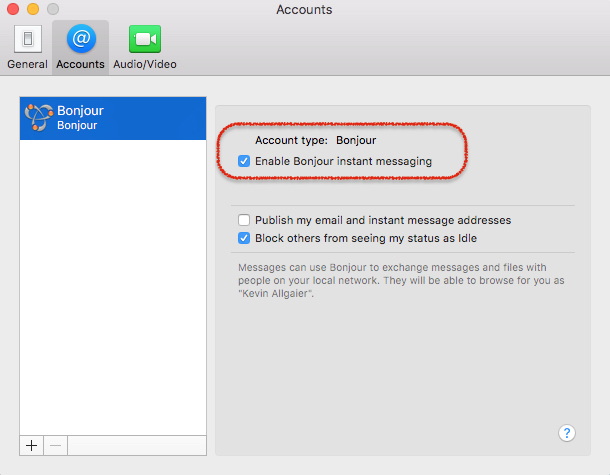
Task: Minimize the Accounts window with yellow button
Action: [33, 9]
